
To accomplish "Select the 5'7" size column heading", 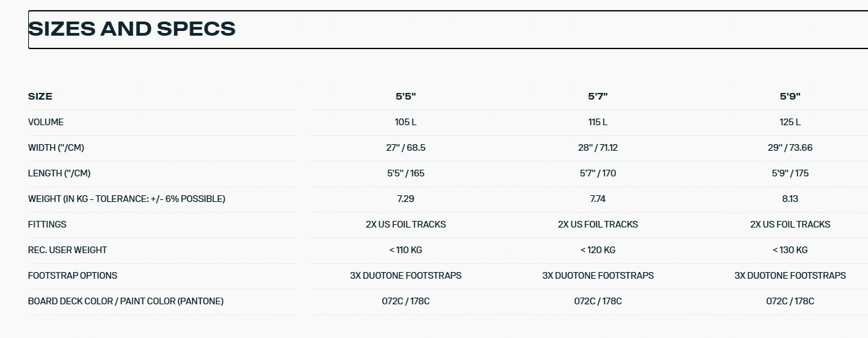I will [598, 96].
